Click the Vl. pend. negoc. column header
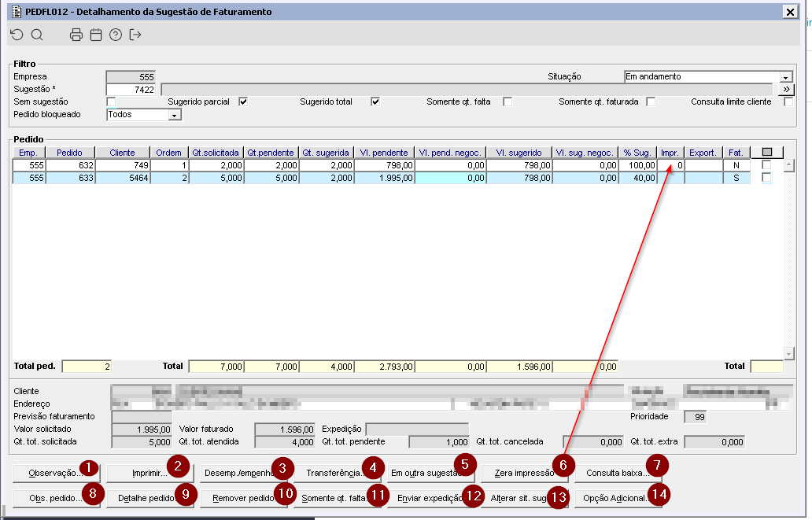 tap(450, 153)
